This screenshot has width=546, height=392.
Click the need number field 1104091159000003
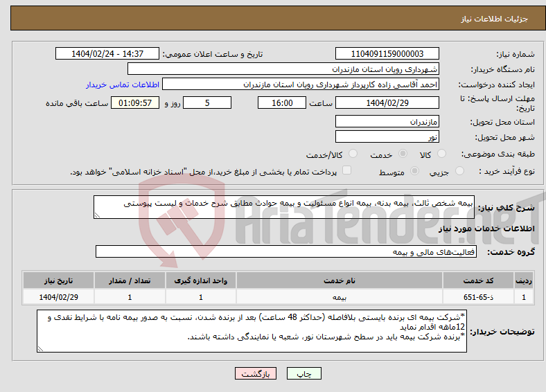coord(387,53)
